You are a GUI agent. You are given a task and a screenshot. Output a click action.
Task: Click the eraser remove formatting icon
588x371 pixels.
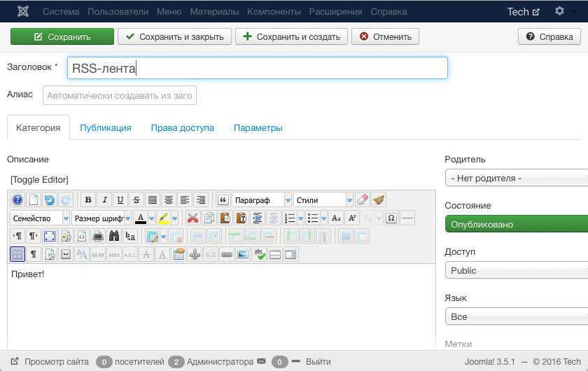click(x=363, y=200)
